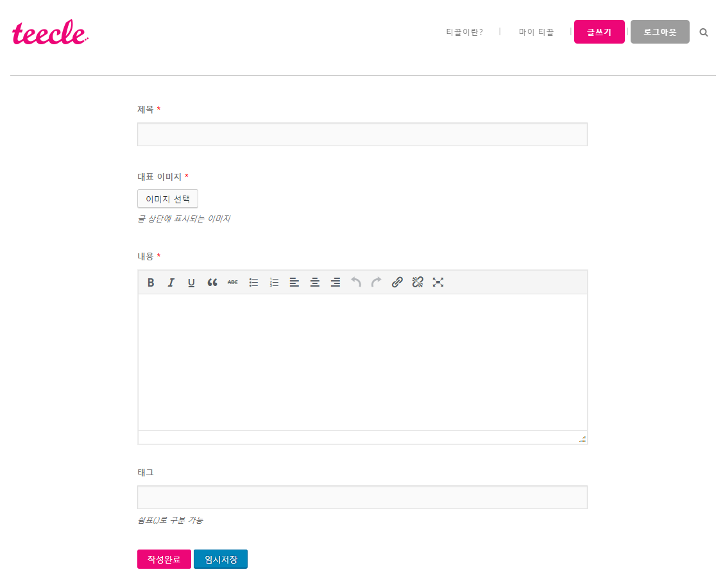
Task: Open search with magnifier icon
Action: point(704,32)
